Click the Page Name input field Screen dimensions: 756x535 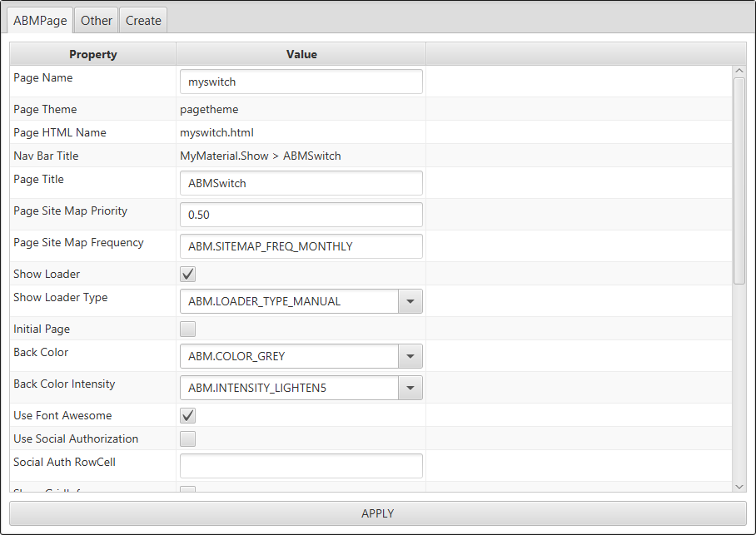pyautogui.click(x=301, y=82)
